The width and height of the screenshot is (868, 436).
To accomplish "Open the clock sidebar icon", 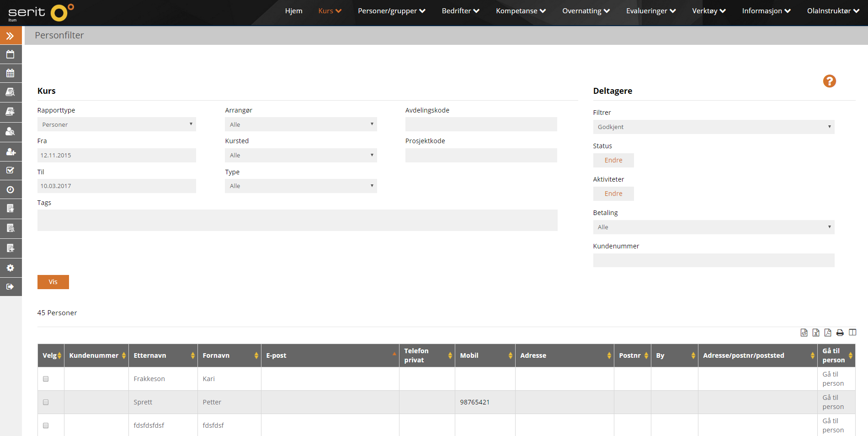I will (x=11, y=189).
